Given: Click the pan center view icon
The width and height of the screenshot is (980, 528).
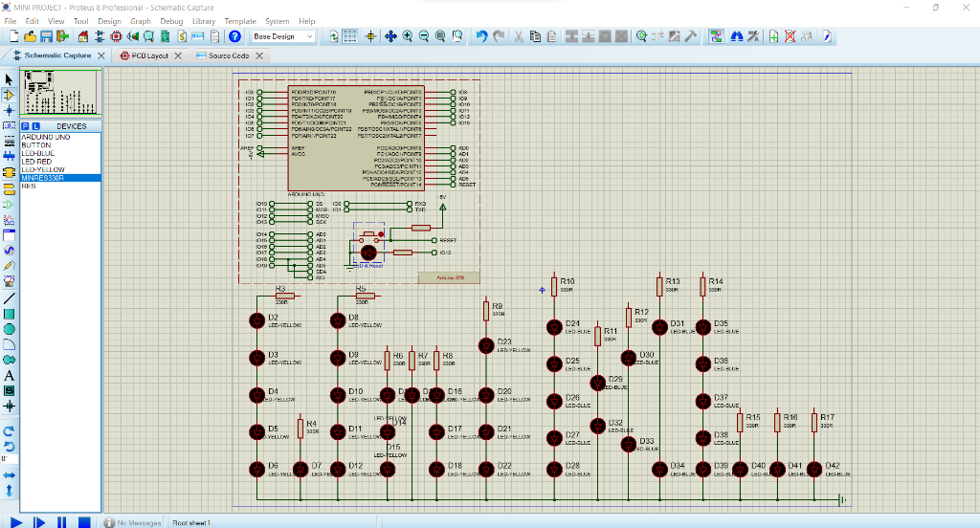Looking at the screenshot, I should [x=390, y=37].
